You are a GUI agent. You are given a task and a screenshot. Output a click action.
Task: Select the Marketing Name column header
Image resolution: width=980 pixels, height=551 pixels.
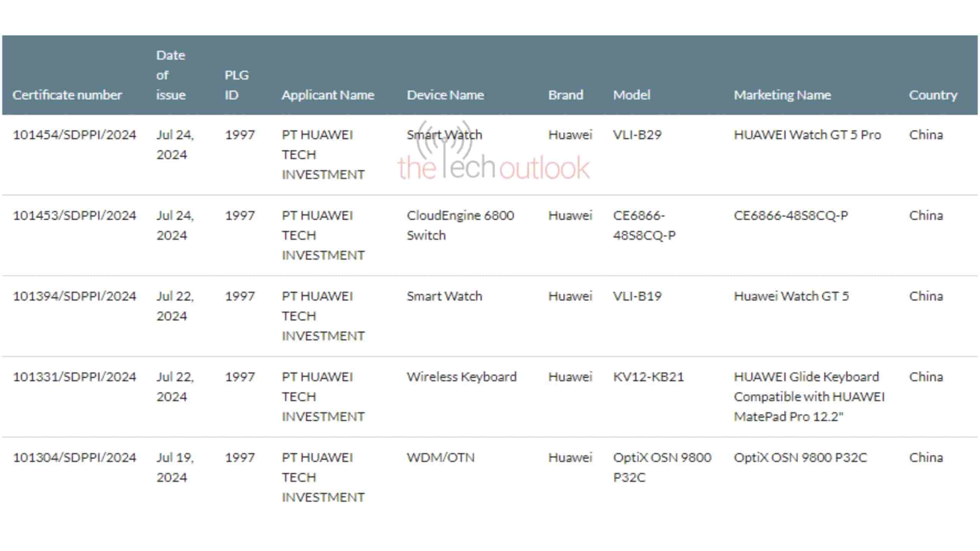tap(782, 95)
